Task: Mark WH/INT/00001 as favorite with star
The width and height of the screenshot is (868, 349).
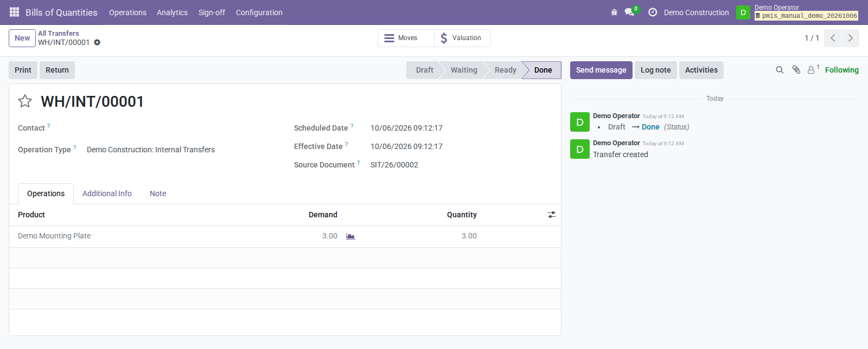Action: pos(25,101)
